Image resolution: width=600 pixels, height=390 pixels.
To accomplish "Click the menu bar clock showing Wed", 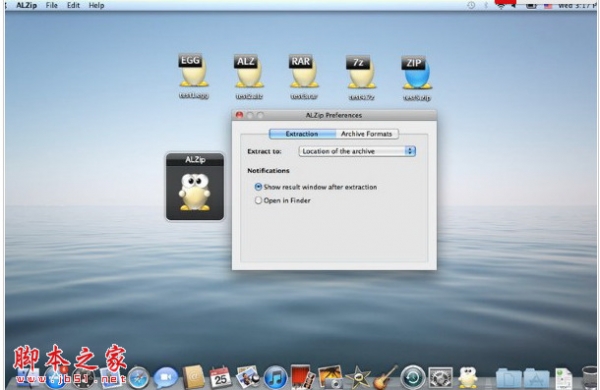I will pos(577,5).
